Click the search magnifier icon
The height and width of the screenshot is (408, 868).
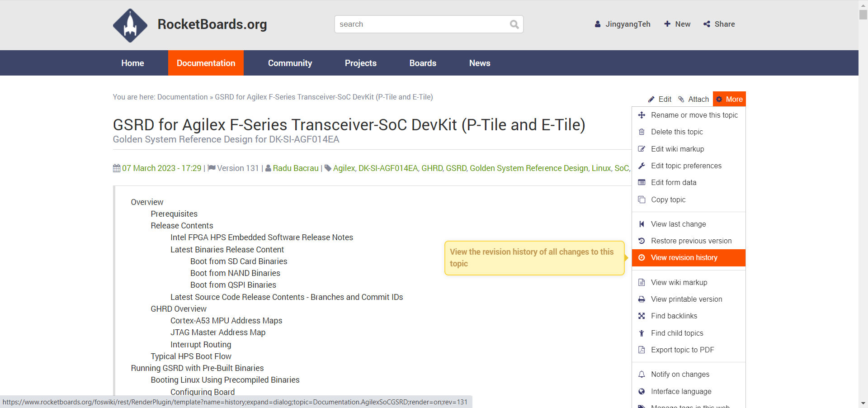(x=514, y=24)
